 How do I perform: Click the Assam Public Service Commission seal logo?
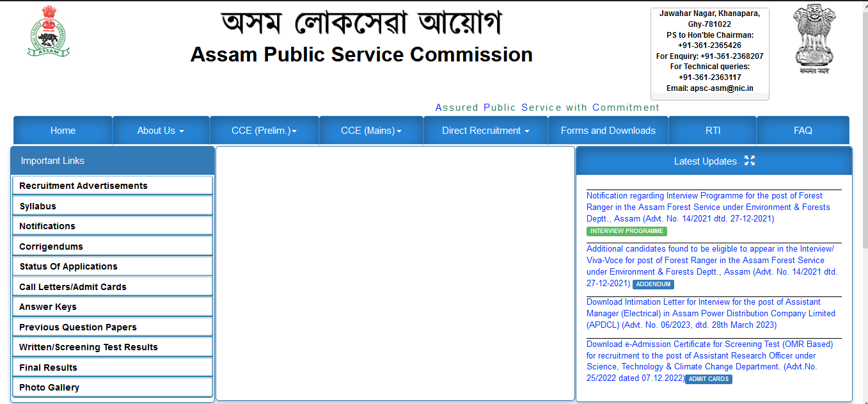pos(48,31)
